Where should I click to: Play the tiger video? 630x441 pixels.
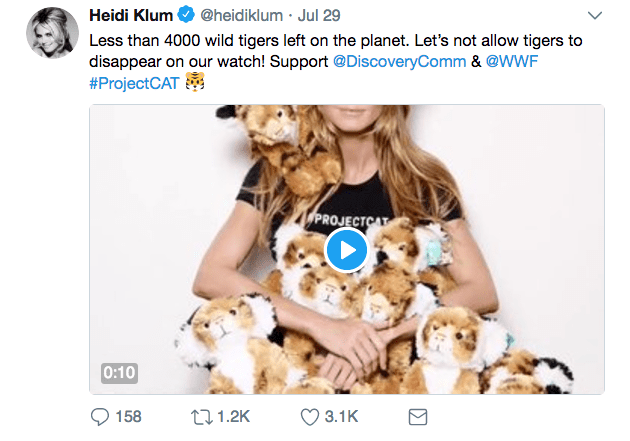click(346, 250)
